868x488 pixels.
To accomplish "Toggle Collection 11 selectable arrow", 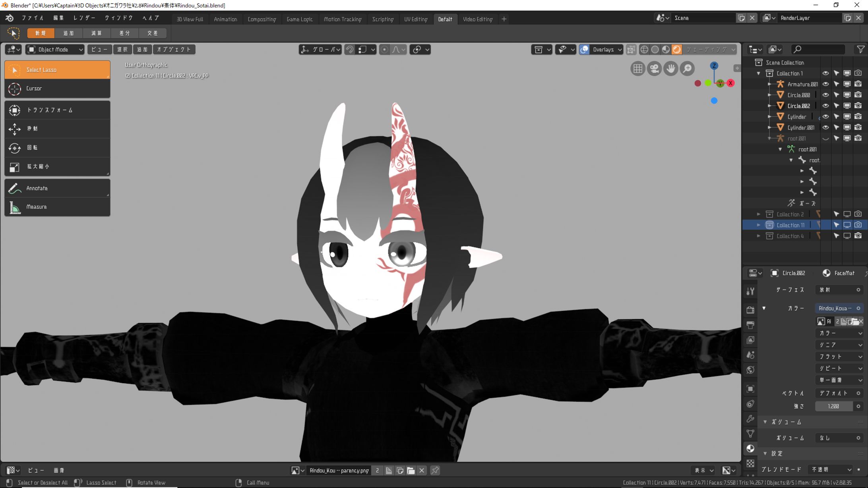I will pos(836,225).
